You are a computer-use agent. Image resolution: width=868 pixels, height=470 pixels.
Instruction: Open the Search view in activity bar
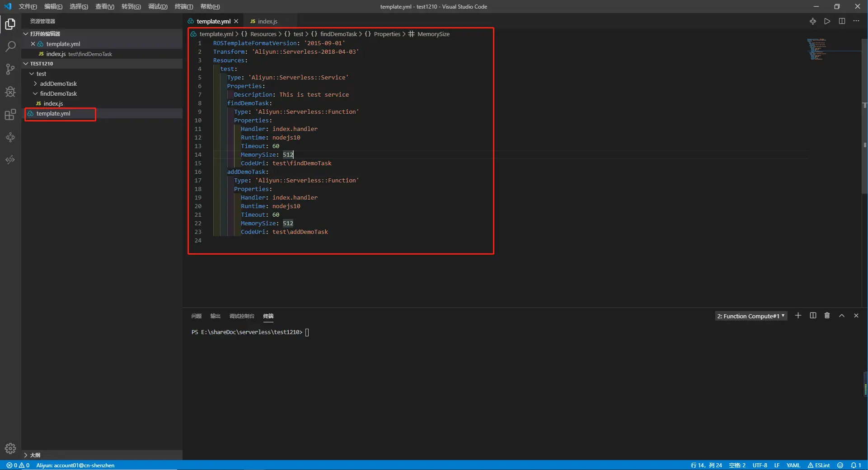point(10,47)
